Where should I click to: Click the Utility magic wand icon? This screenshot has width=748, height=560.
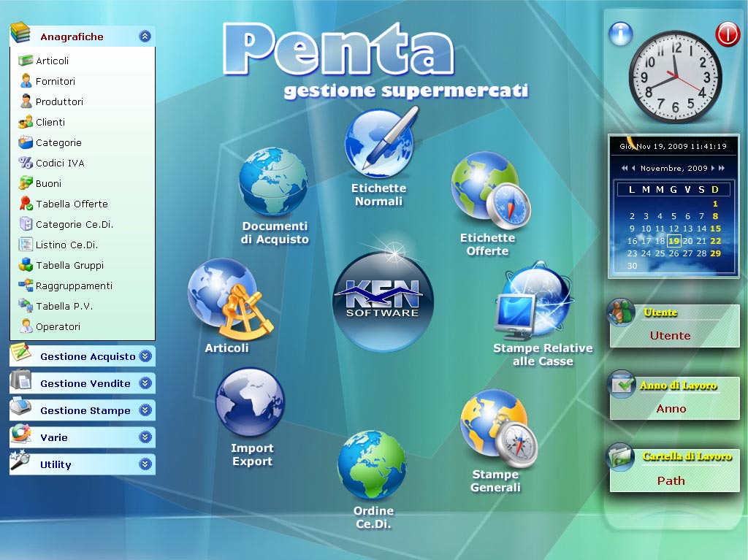(21, 460)
